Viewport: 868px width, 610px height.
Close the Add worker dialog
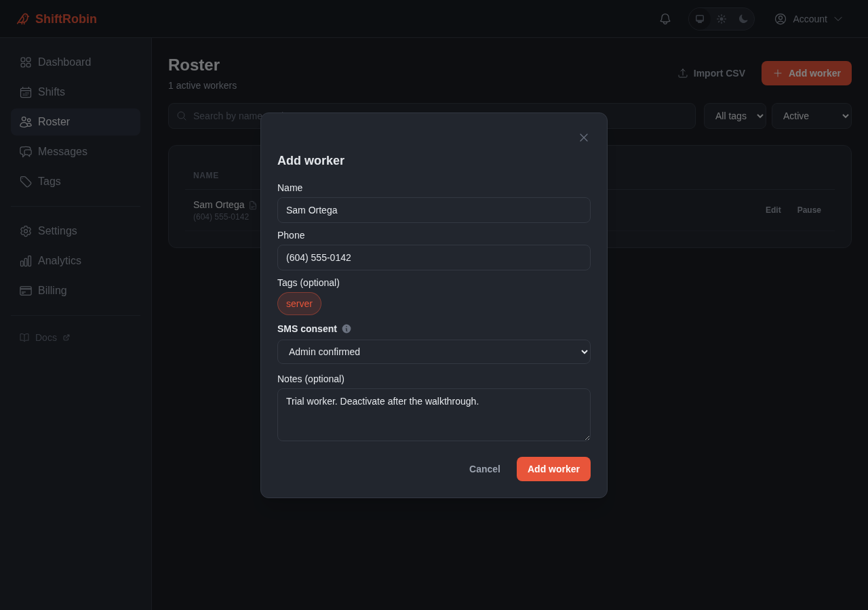[584, 138]
